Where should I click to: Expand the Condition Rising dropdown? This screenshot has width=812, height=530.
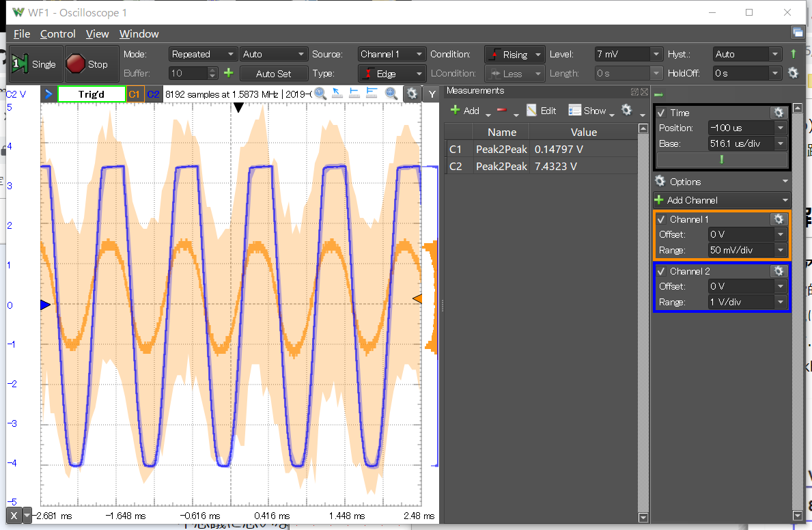click(515, 54)
